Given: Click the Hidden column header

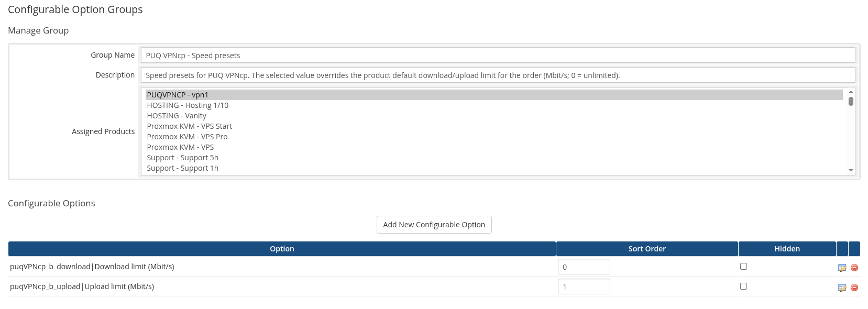Looking at the screenshot, I should 787,249.
